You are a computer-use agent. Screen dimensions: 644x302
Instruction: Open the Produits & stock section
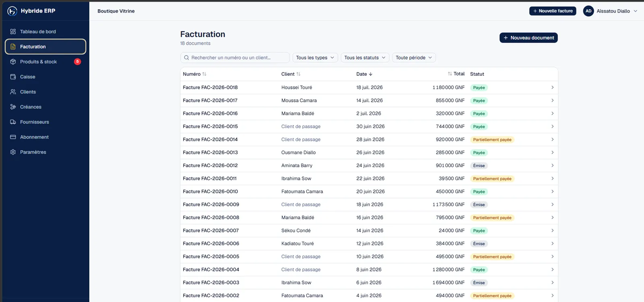point(45,62)
